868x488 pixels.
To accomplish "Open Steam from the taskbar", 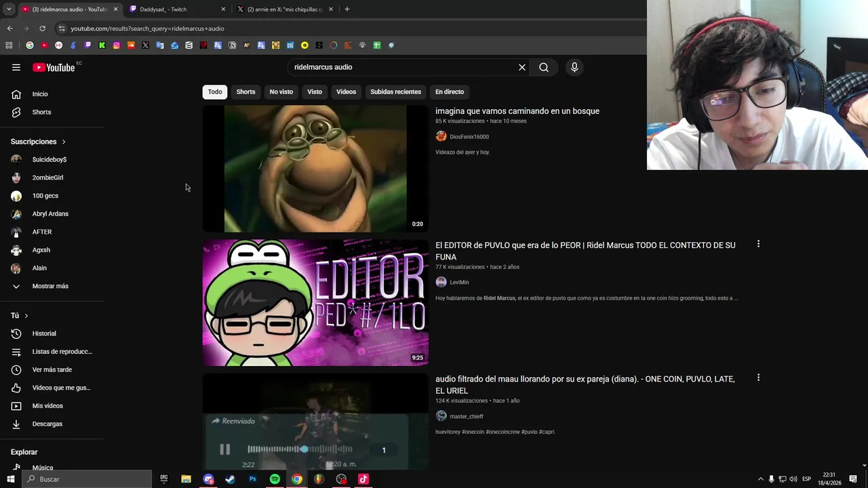I will click(230, 479).
